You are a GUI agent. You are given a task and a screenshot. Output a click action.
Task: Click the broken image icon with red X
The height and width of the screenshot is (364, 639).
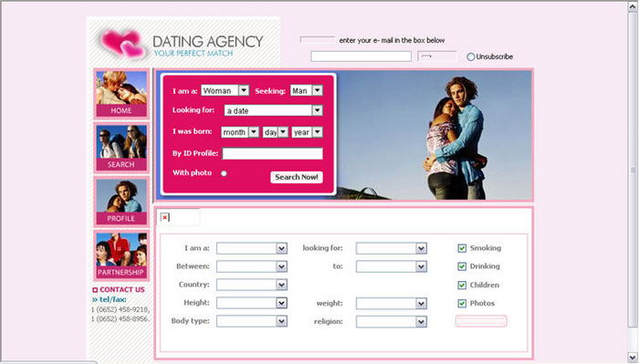pos(165,217)
